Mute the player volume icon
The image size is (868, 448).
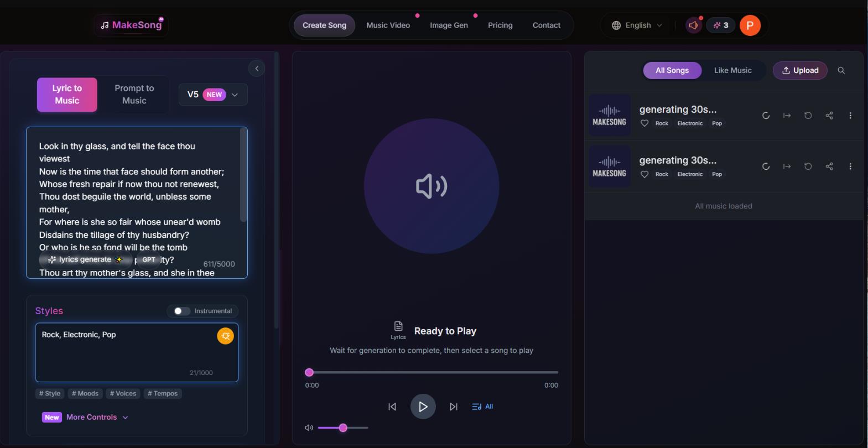pyautogui.click(x=309, y=428)
